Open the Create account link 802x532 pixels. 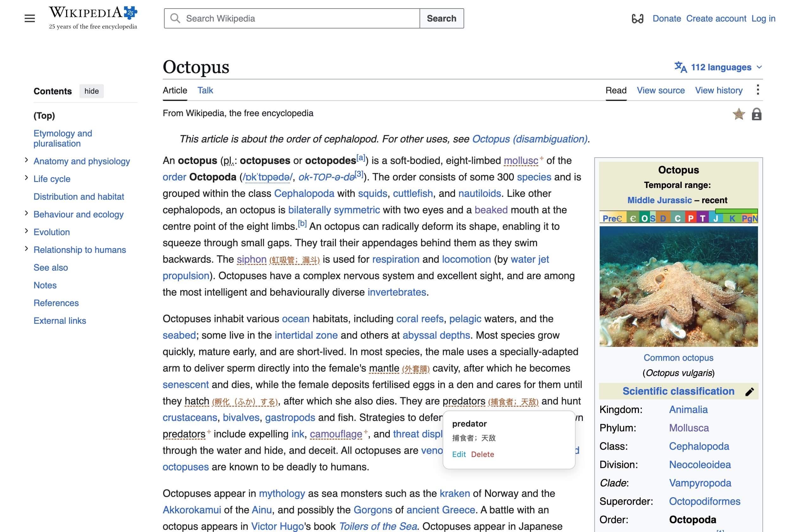pyautogui.click(x=716, y=19)
